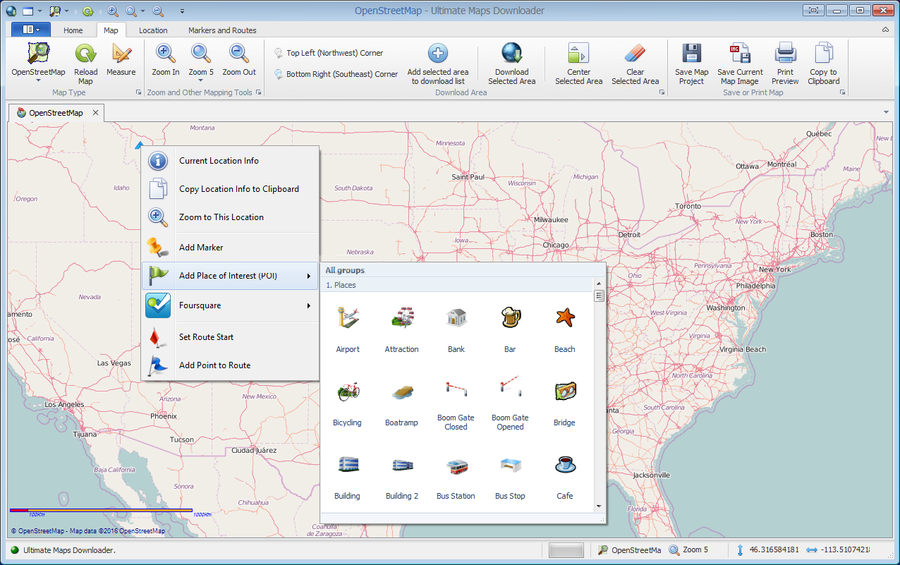Screen dimensions: 900x565
Task: Open the Markers and Routes tab
Action: tap(222, 30)
